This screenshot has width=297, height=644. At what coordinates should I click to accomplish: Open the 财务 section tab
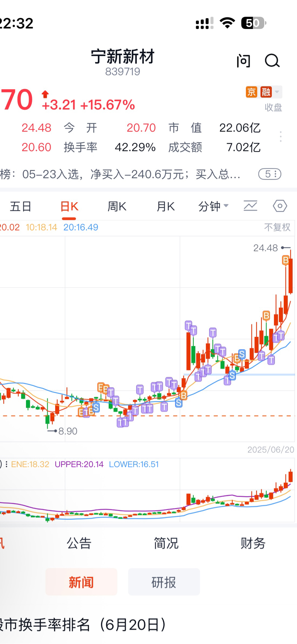coord(253,543)
